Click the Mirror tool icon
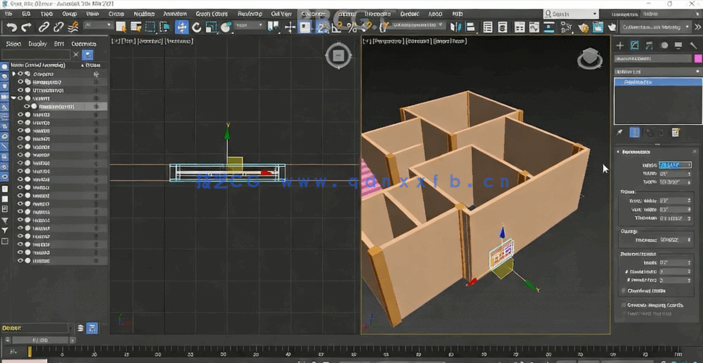The width and height of the screenshot is (703, 363). [x=456, y=27]
